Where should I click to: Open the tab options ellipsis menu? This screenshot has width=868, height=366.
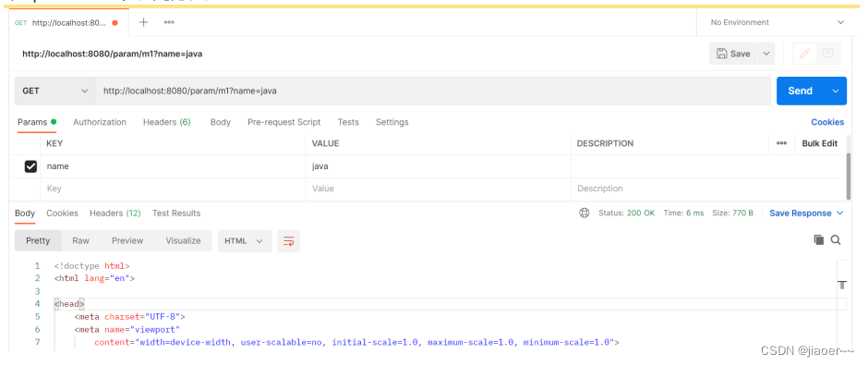[169, 22]
